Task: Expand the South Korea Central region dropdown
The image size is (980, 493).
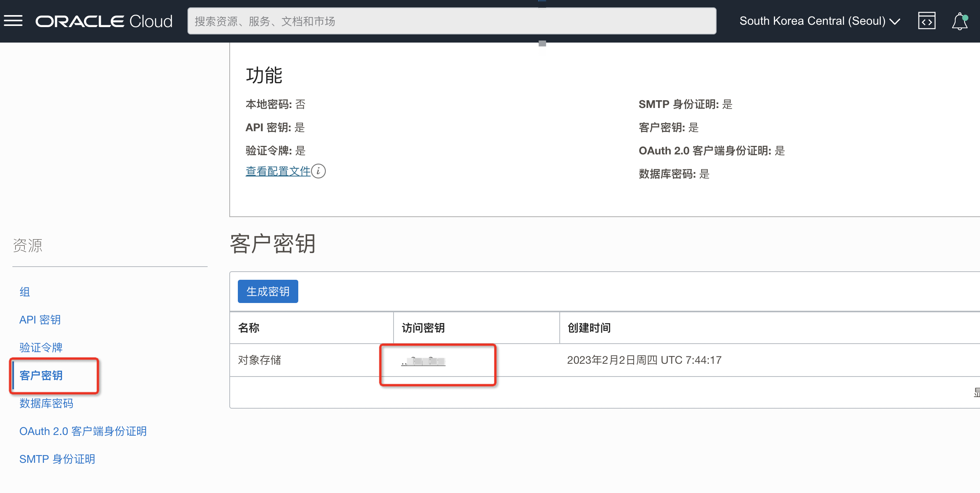Action: click(819, 21)
